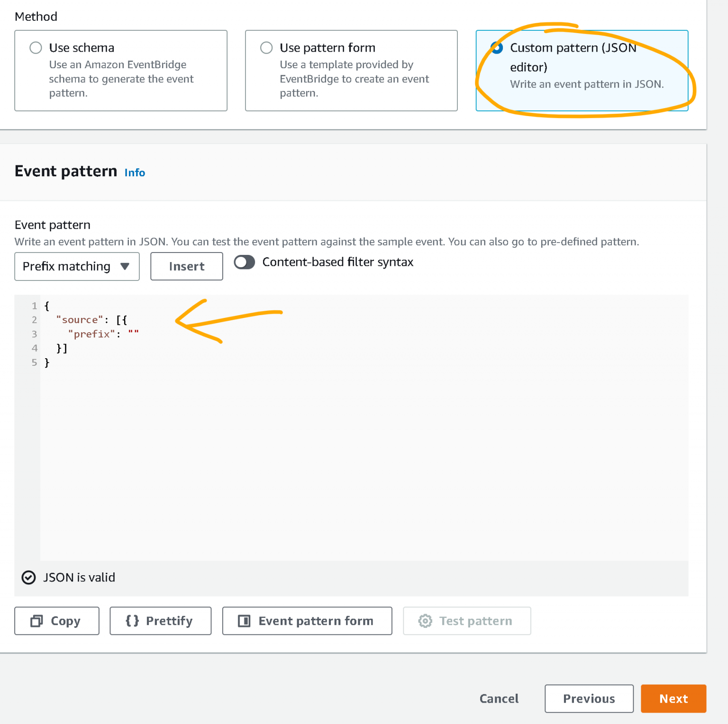Screen dimensions: 728x724
Task: Click Previous to go back
Action: [589, 698]
